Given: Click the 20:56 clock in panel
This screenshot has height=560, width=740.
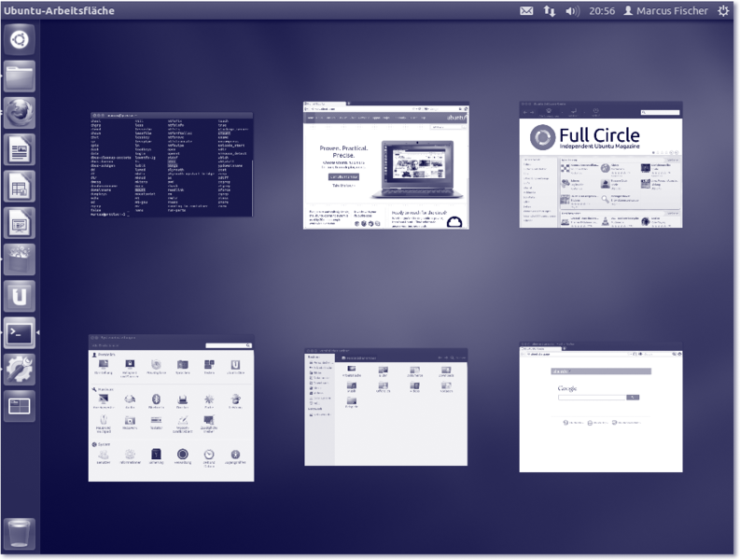Looking at the screenshot, I should coord(602,11).
